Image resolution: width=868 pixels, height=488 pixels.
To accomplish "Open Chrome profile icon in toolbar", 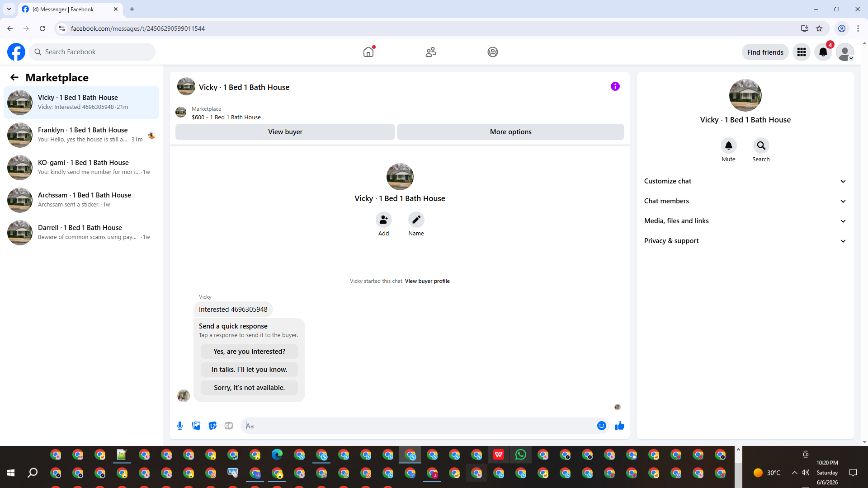I will click(x=842, y=28).
